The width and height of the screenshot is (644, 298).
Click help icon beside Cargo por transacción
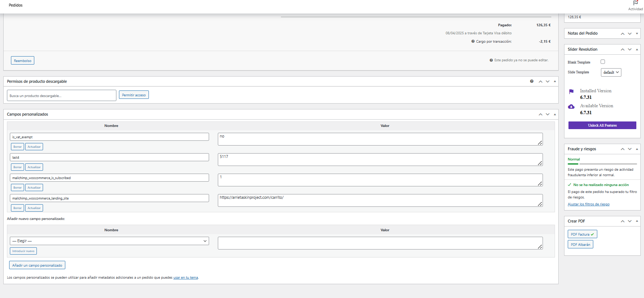(x=473, y=41)
